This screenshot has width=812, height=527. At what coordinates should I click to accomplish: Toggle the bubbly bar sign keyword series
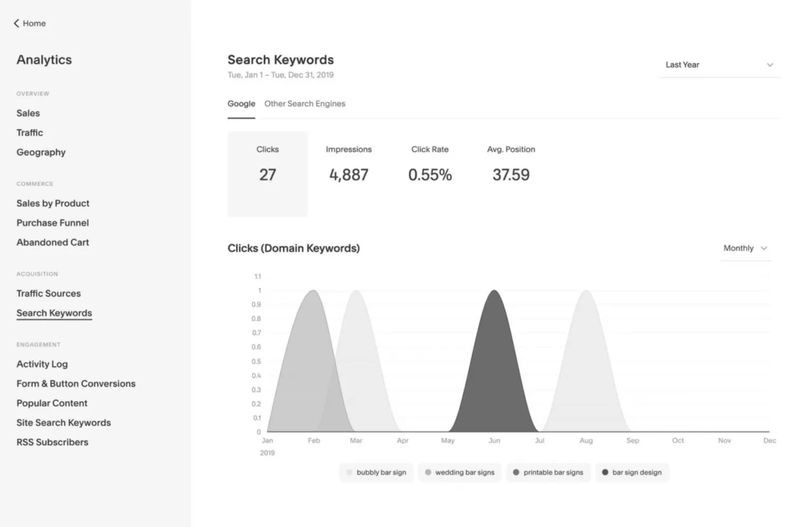(x=376, y=472)
